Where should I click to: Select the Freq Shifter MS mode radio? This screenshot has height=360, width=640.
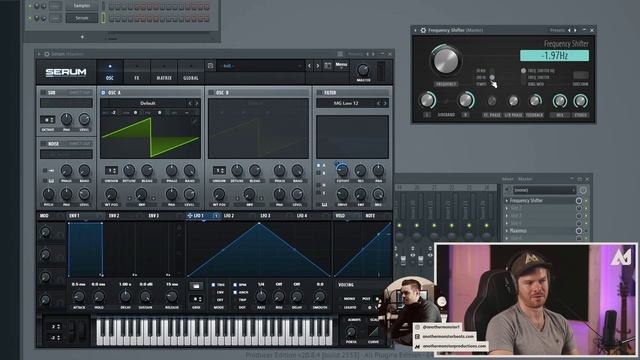tap(523, 71)
